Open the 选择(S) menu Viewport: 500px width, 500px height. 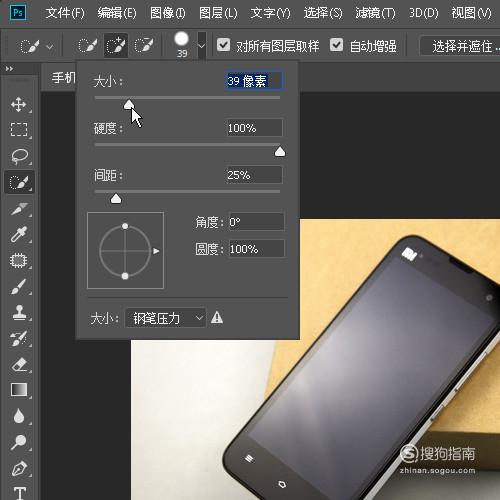click(323, 13)
